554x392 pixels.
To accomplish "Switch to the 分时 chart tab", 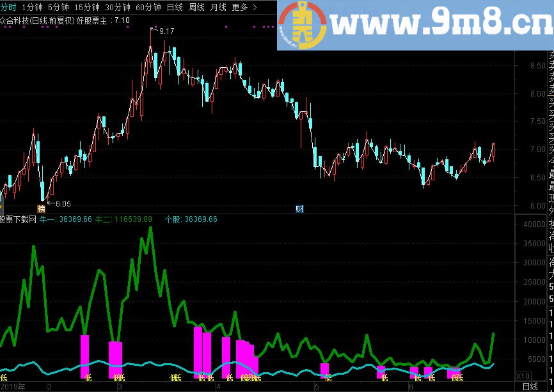I will (x=8, y=7).
